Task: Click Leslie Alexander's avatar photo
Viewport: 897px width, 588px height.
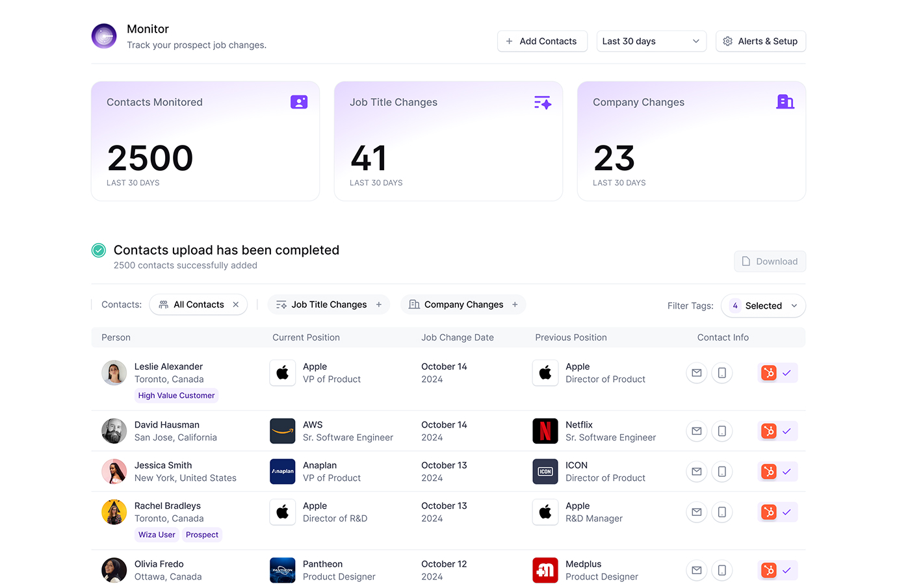Action: coord(114,373)
